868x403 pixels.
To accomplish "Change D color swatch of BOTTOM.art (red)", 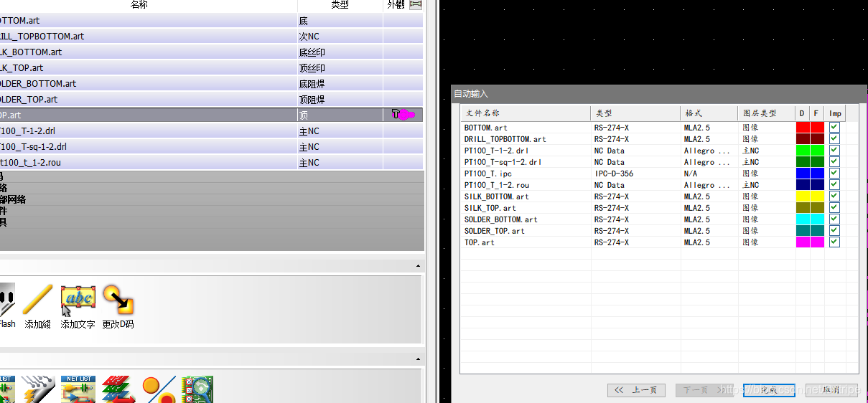I will point(803,128).
